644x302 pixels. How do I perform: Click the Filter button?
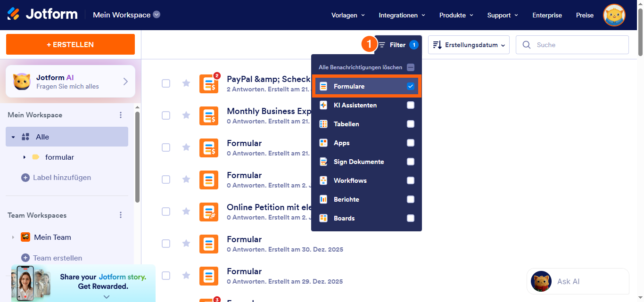pyautogui.click(x=398, y=45)
